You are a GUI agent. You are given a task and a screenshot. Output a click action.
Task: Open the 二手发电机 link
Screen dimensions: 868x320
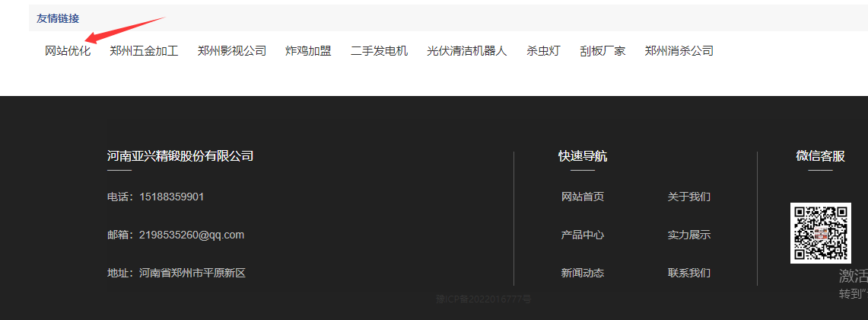[x=379, y=51]
